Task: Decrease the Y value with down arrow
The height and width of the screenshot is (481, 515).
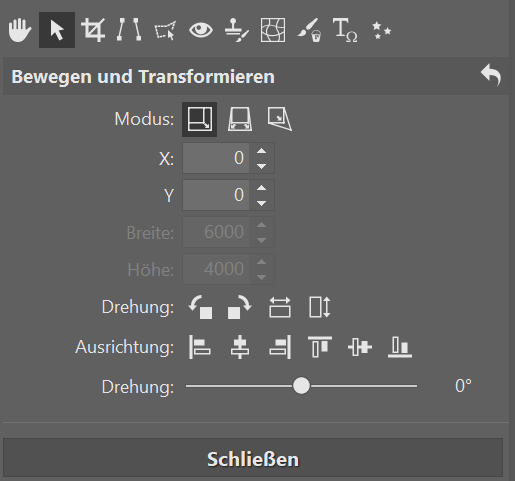Action: pyautogui.click(x=261, y=203)
